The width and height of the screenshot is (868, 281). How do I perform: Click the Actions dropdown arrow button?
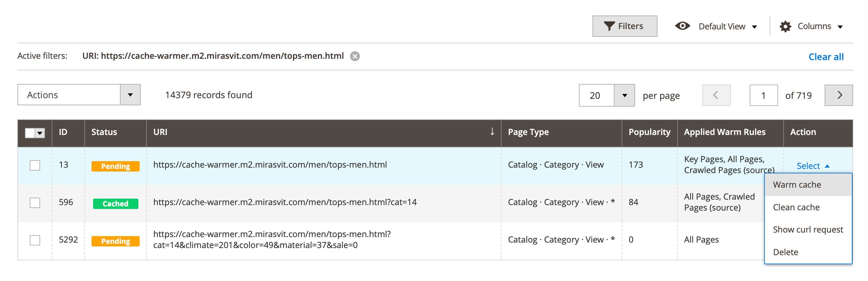pyautogui.click(x=130, y=95)
